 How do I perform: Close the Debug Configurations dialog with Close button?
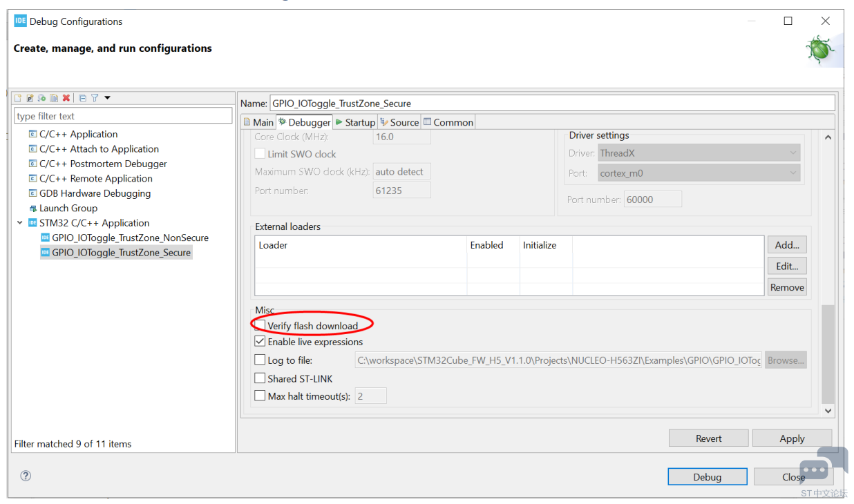[793, 477]
